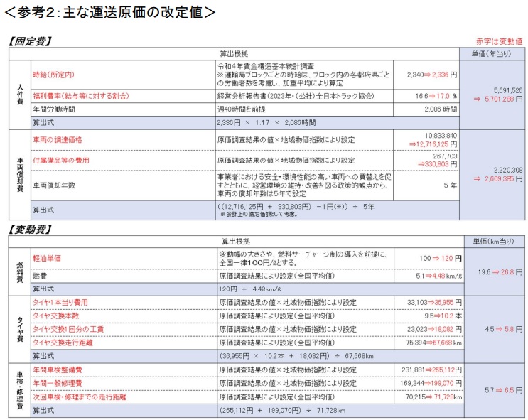Select the 年間労働時間 cell
Screen dimensions: 528x420
pyautogui.click(x=54, y=109)
